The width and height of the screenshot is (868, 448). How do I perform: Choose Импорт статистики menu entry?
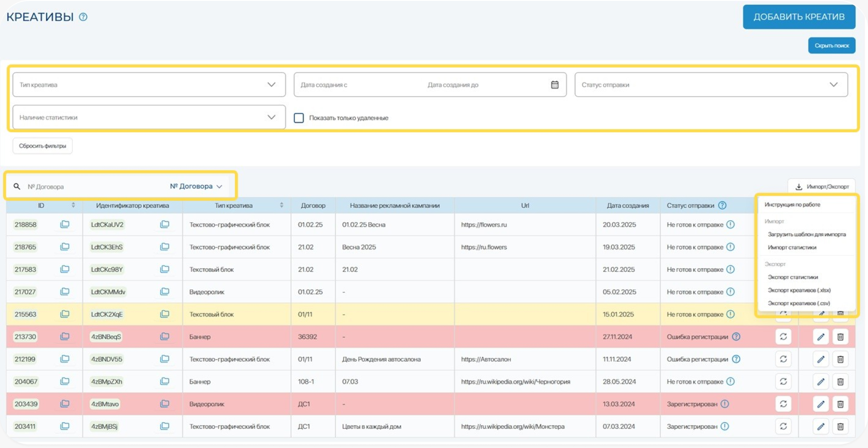click(792, 248)
